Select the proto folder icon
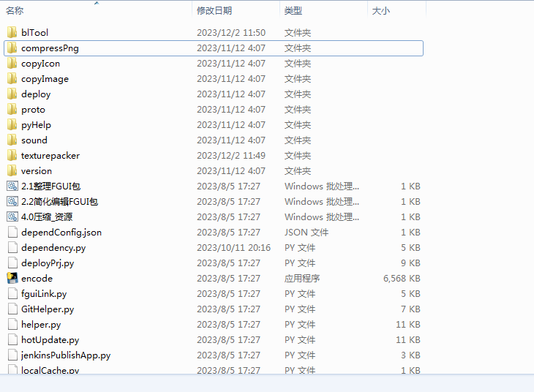The height and width of the screenshot is (392, 534). 12,110
